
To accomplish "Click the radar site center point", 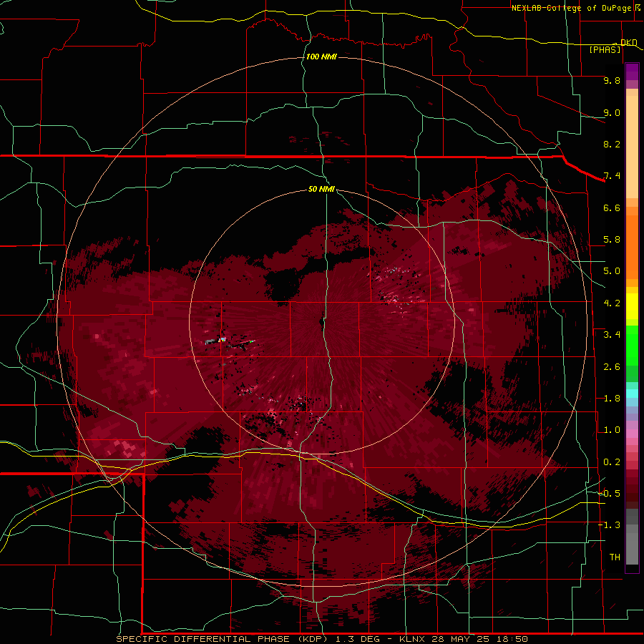I will [x=322, y=321].
